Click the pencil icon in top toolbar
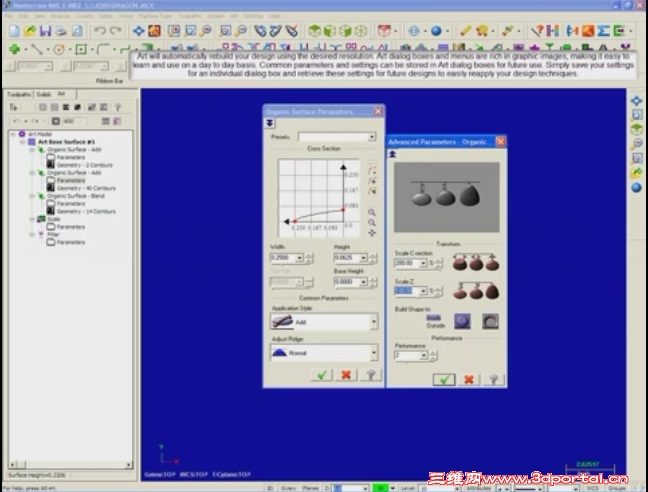 coord(465,31)
